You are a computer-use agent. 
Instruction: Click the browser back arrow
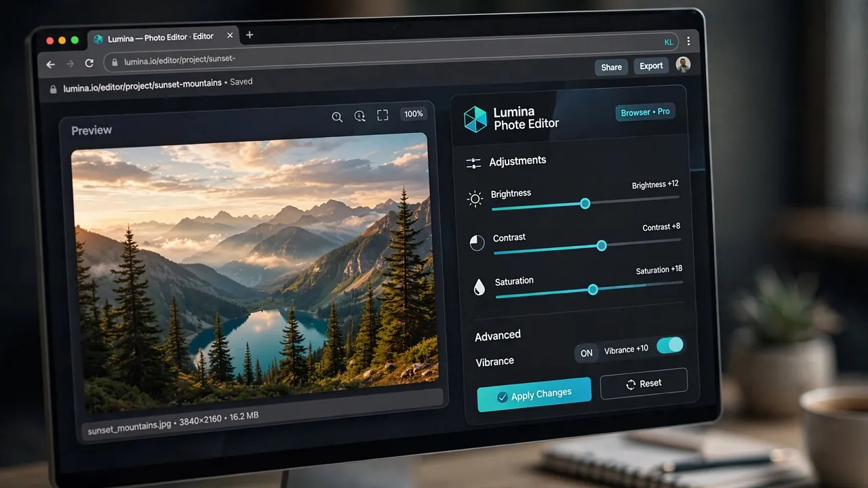tap(50, 64)
